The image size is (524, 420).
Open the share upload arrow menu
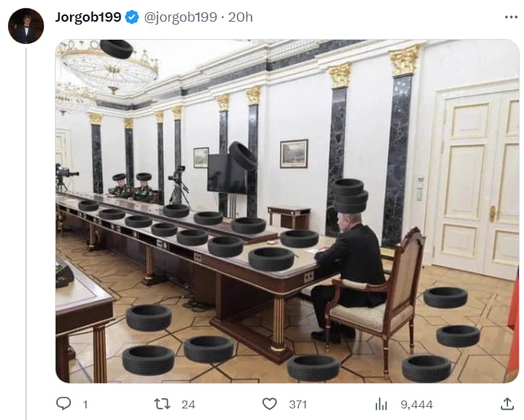pos(507,403)
